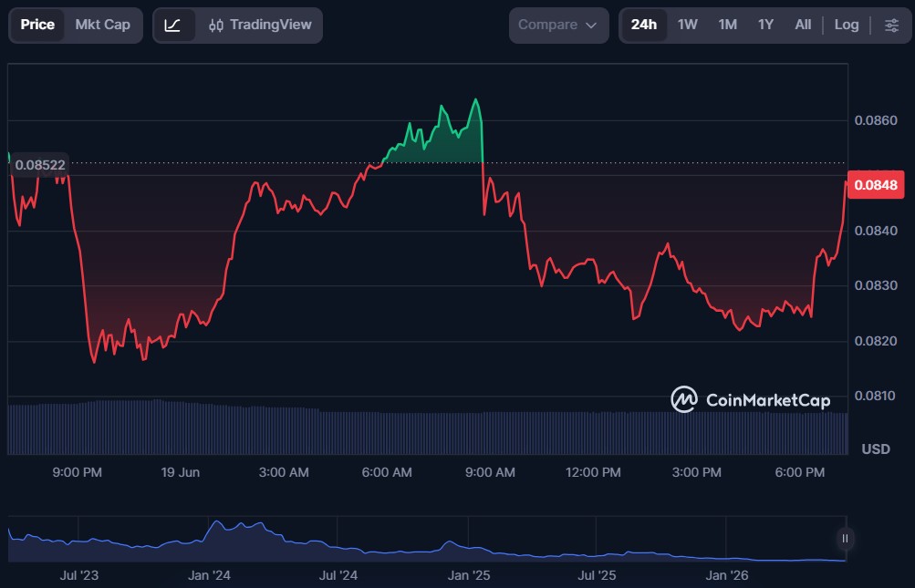
Task: Select the line chart view icon
Action: 173,26
